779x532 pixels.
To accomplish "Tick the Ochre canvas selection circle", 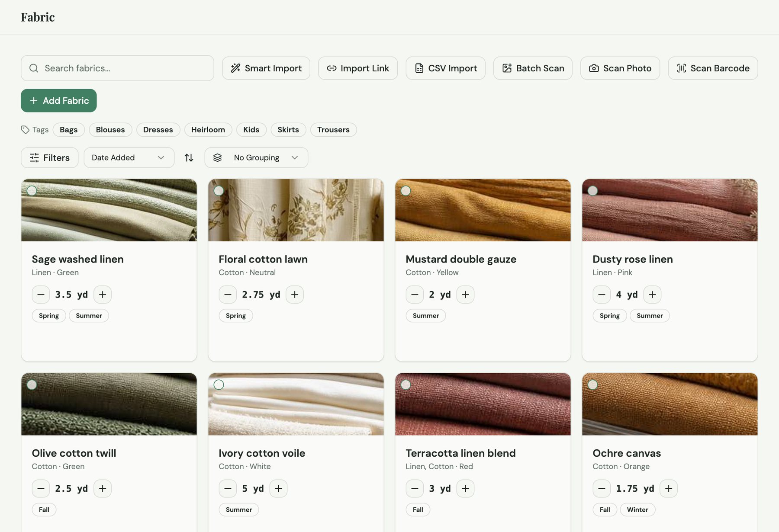I will pyautogui.click(x=592, y=385).
